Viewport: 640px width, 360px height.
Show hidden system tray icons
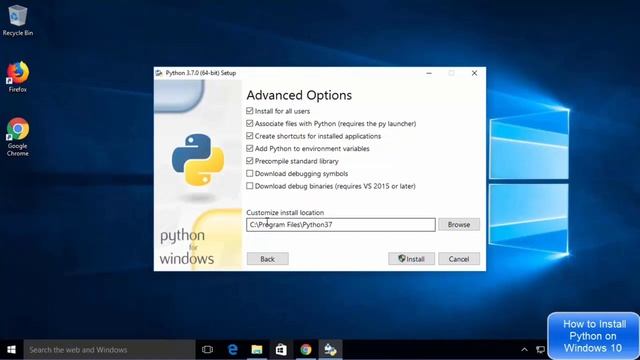point(524,350)
